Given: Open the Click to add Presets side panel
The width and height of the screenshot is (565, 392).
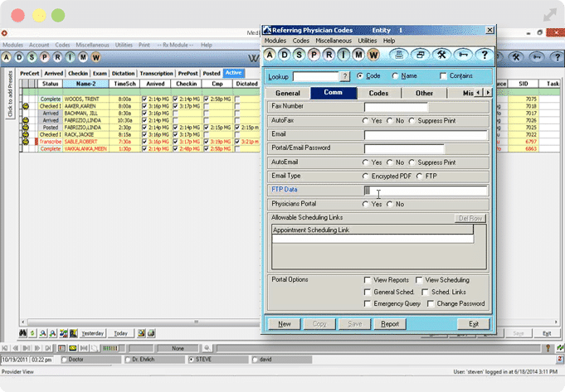Looking at the screenshot, I should pos(10,94).
